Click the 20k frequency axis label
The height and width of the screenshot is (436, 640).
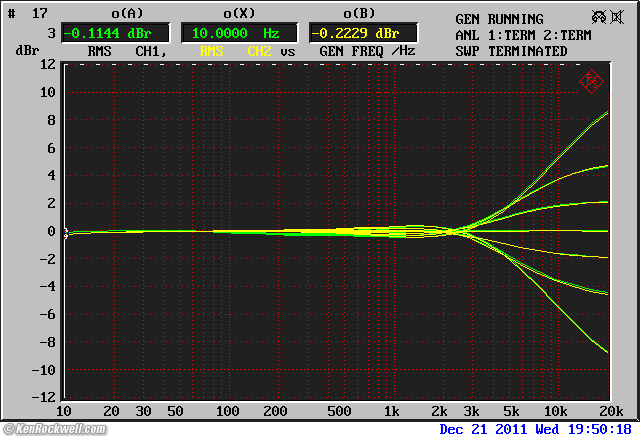coord(611,411)
